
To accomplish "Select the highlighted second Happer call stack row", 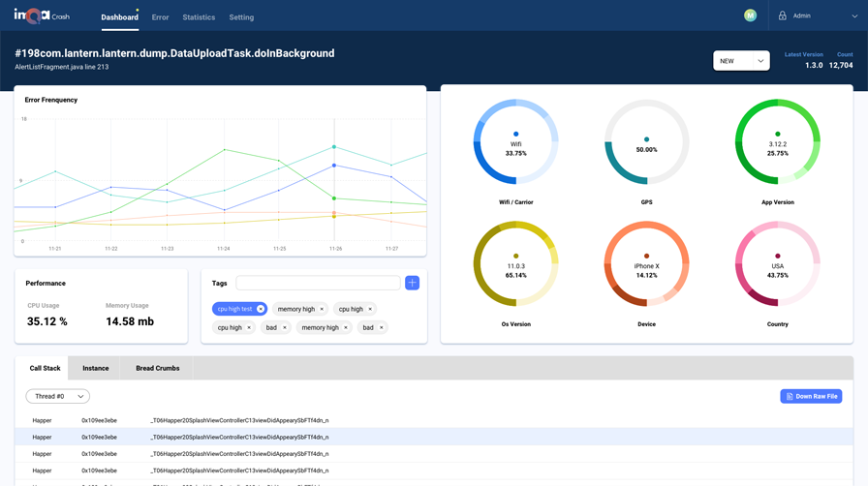I will (433, 437).
